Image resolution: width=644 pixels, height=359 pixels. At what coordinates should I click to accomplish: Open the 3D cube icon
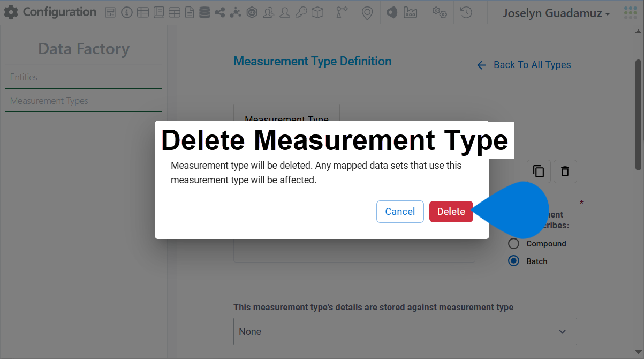point(317,13)
